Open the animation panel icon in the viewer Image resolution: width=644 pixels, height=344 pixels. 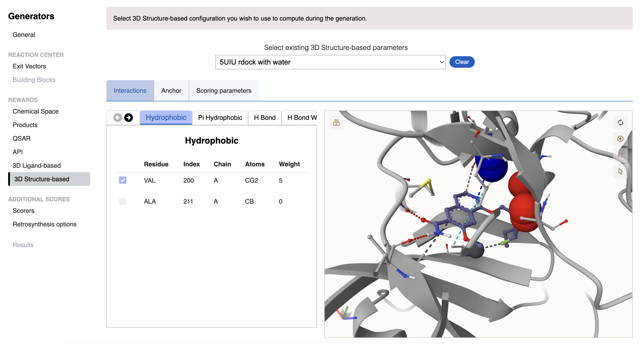[336, 122]
